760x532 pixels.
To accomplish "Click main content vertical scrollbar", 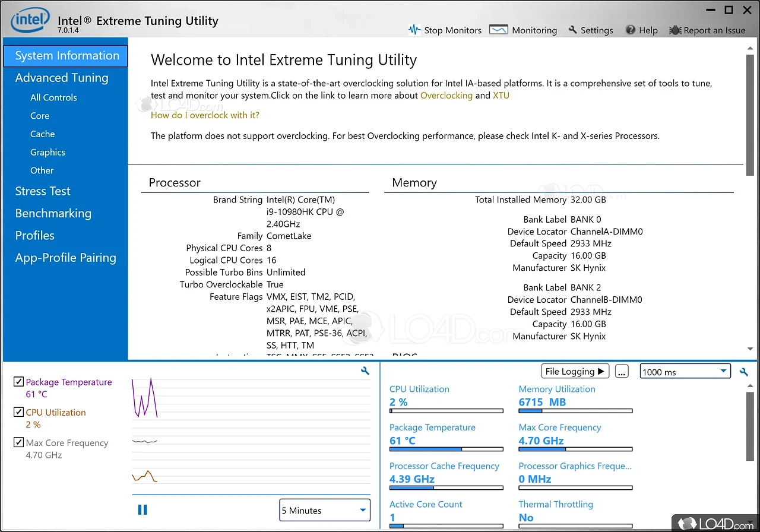I will tap(750, 115).
